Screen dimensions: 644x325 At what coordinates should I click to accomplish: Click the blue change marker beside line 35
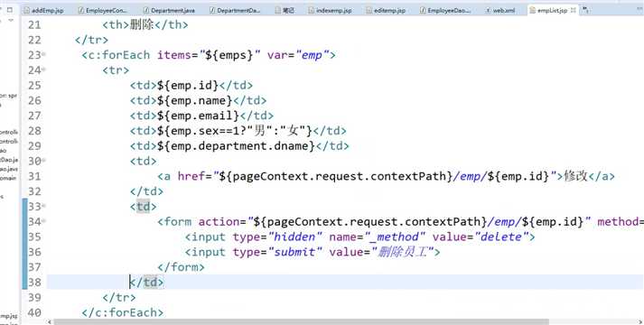tap(25, 237)
